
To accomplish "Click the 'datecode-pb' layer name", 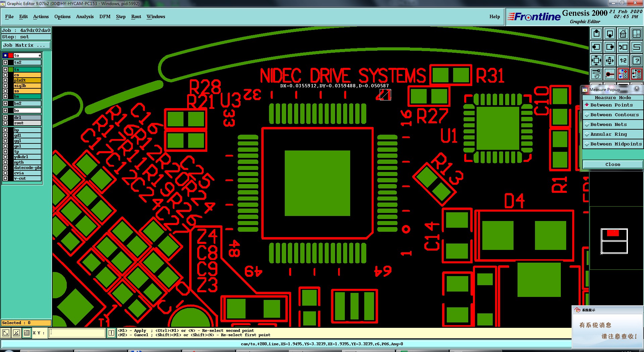I will click(x=28, y=168).
